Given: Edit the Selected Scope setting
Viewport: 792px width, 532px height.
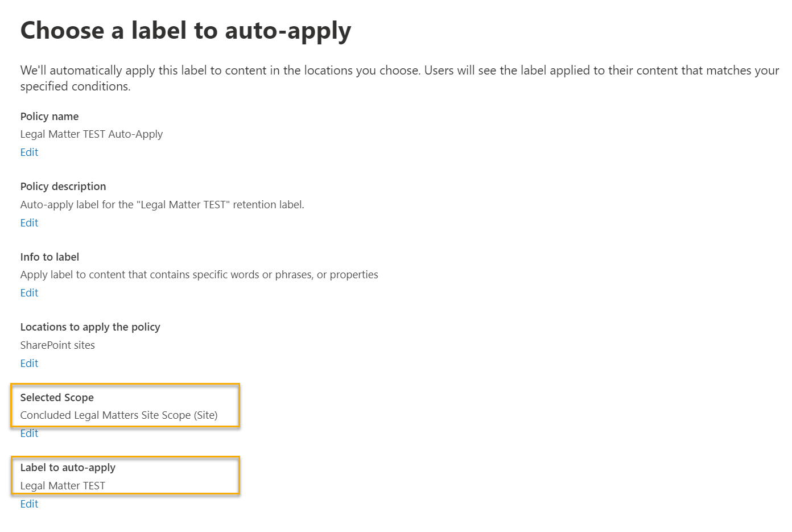Looking at the screenshot, I should (x=29, y=434).
